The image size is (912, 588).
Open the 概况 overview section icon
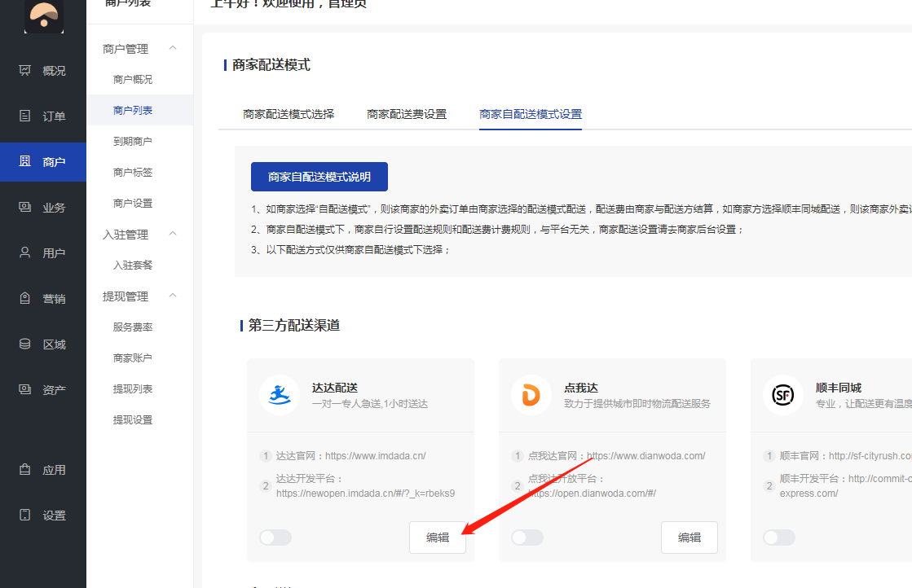25,70
